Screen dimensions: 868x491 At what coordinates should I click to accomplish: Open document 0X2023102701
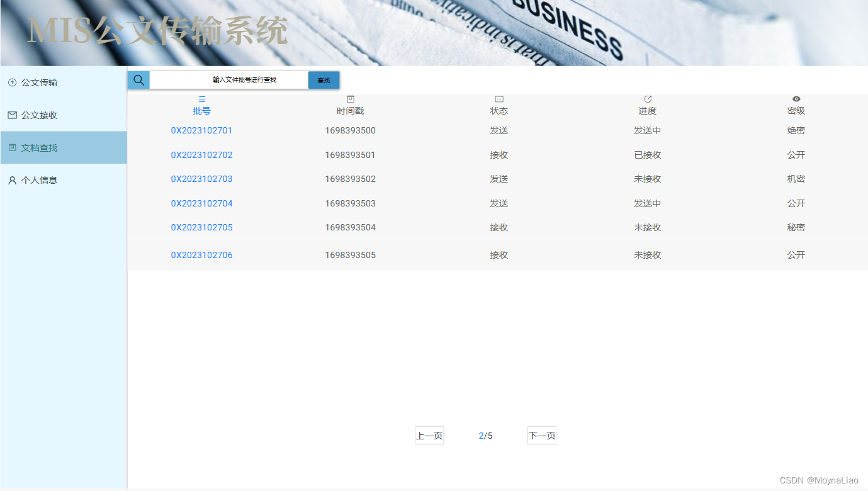coord(201,130)
